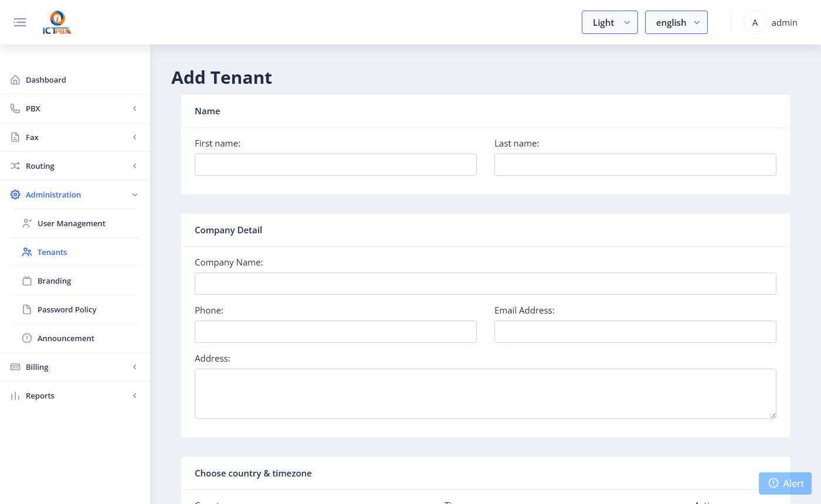Click the Reports bar chart icon
Viewport: 821px width, 504px height.
click(15, 396)
